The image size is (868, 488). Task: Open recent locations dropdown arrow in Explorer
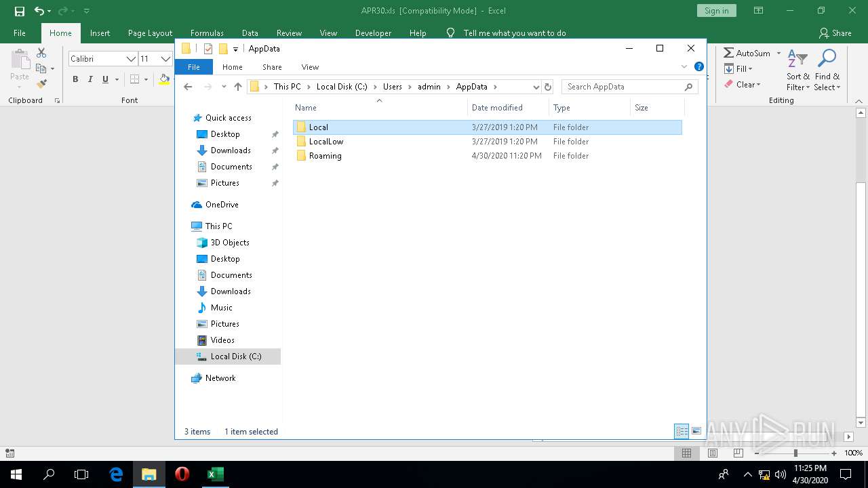pos(224,87)
